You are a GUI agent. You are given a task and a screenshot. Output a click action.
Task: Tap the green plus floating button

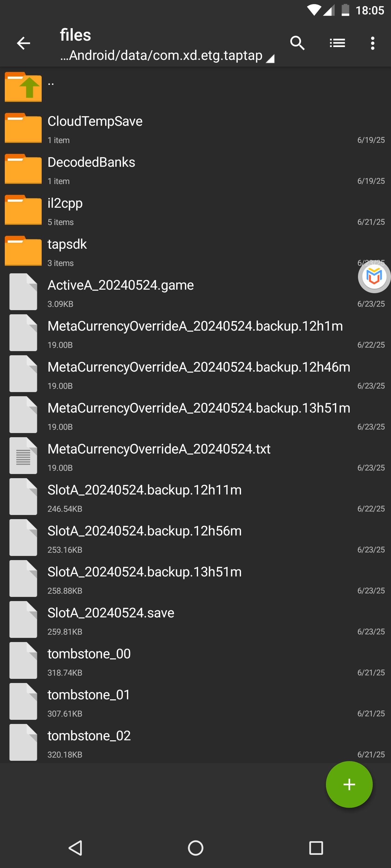(349, 784)
